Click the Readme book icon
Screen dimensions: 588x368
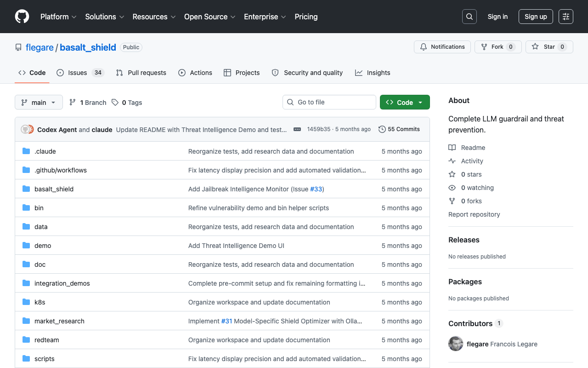click(452, 148)
